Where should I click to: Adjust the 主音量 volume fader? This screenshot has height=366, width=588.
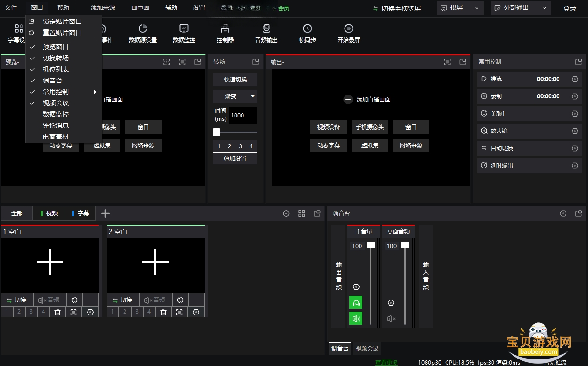point(371,245)
